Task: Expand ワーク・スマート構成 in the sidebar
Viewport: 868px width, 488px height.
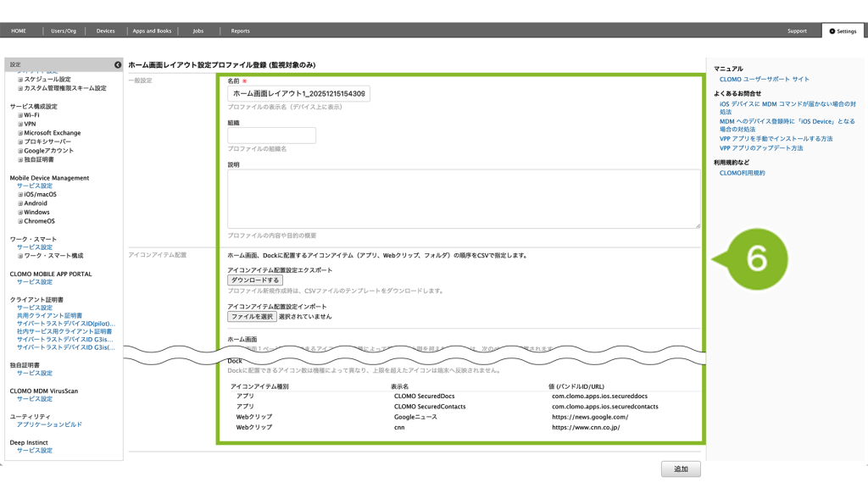Action: click(20, 256)
